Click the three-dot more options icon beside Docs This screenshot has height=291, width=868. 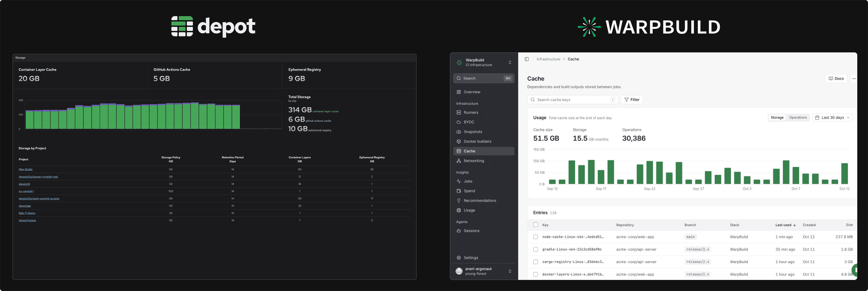click(x=854, y=79)
